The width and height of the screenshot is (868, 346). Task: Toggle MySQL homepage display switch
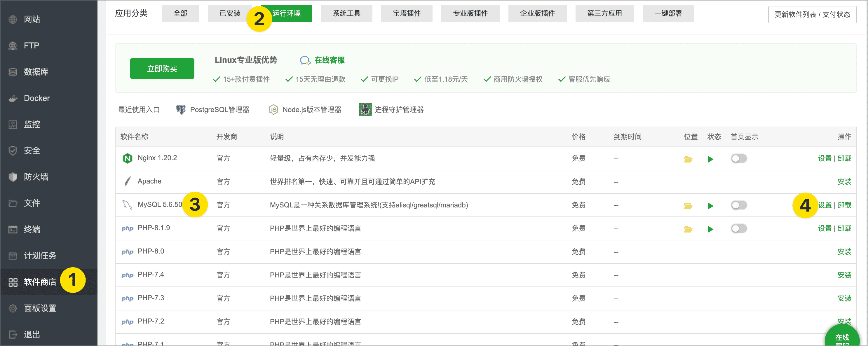coord(739,205)
